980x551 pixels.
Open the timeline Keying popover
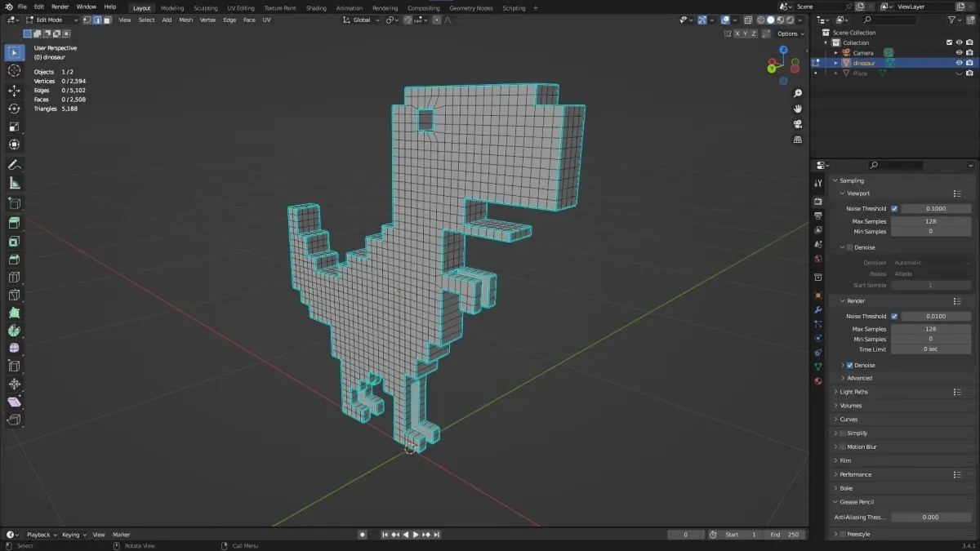73,535
